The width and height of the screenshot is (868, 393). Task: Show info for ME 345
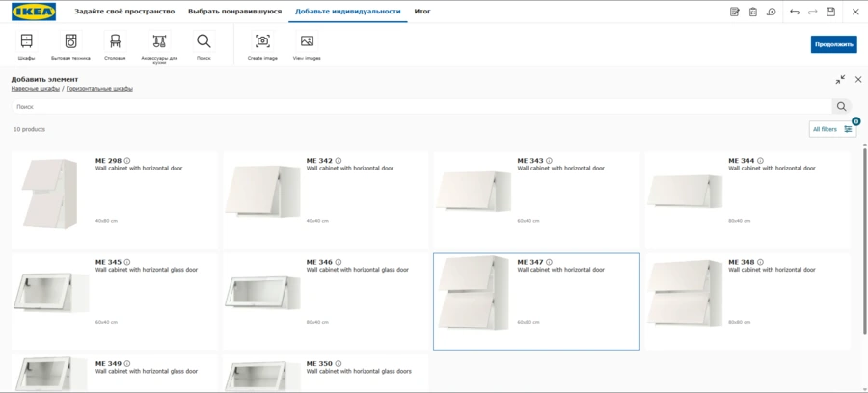pyautogui.click(x=127, y=262)
